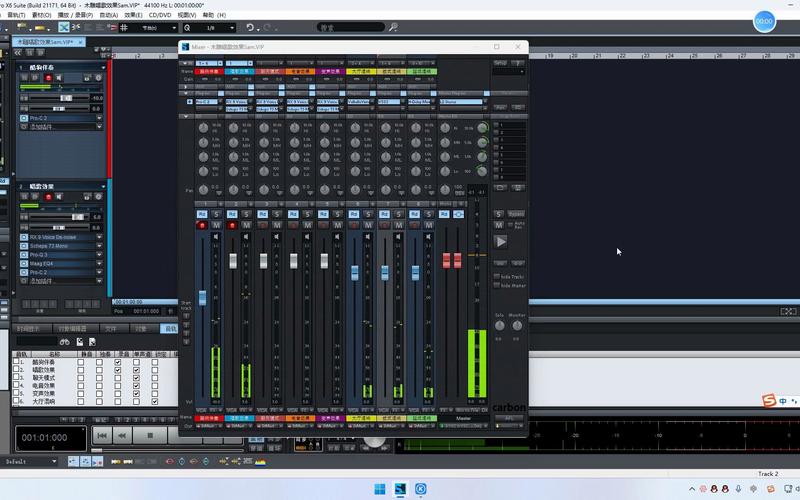Toggle checked third-column box in track 1 row
800x500 pixels.
point(118,362)
